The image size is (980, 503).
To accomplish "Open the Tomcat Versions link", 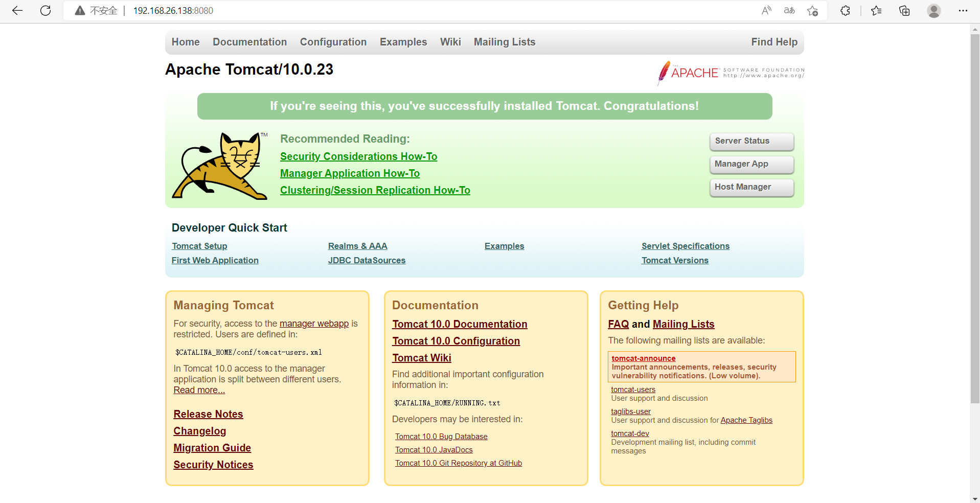I will pyautogui.click(x=675, y=260).
